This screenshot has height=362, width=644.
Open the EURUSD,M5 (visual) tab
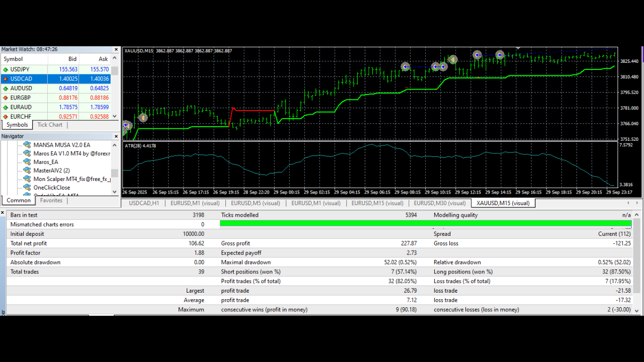pos(255,203)
